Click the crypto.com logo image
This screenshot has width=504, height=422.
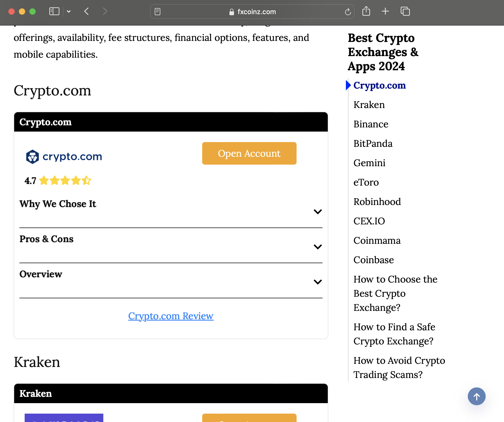(64, 157)
